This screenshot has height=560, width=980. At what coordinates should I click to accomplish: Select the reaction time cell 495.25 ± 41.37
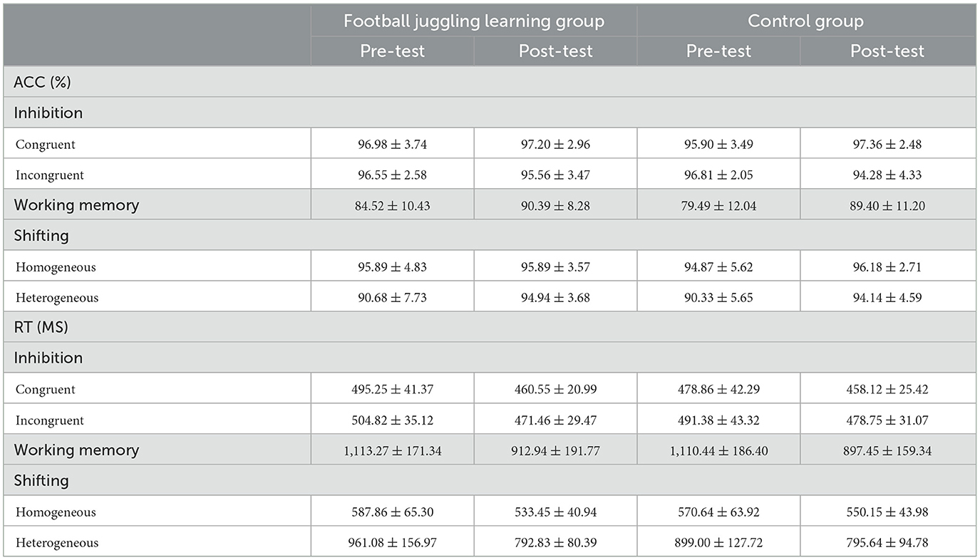(392, 389)
